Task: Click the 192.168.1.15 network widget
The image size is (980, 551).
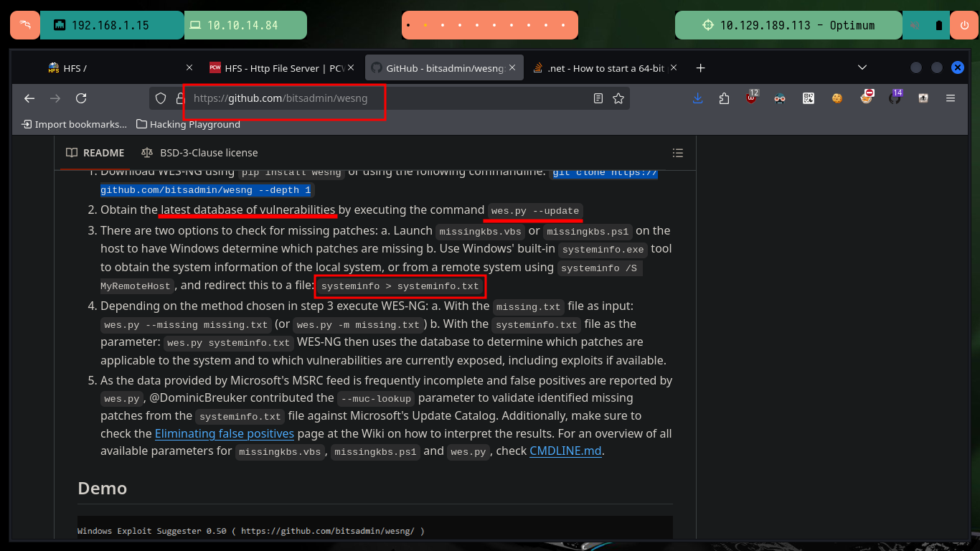Action: (111, 25)
